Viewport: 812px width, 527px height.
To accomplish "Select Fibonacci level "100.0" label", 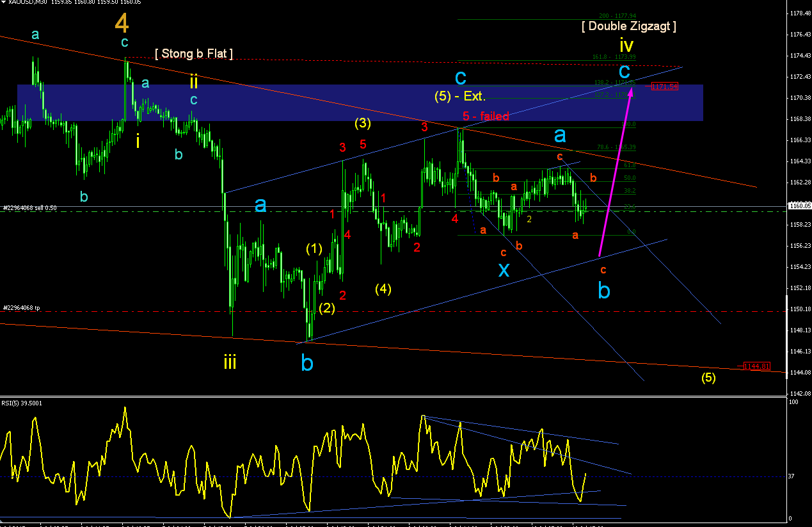I will point(630,124).
